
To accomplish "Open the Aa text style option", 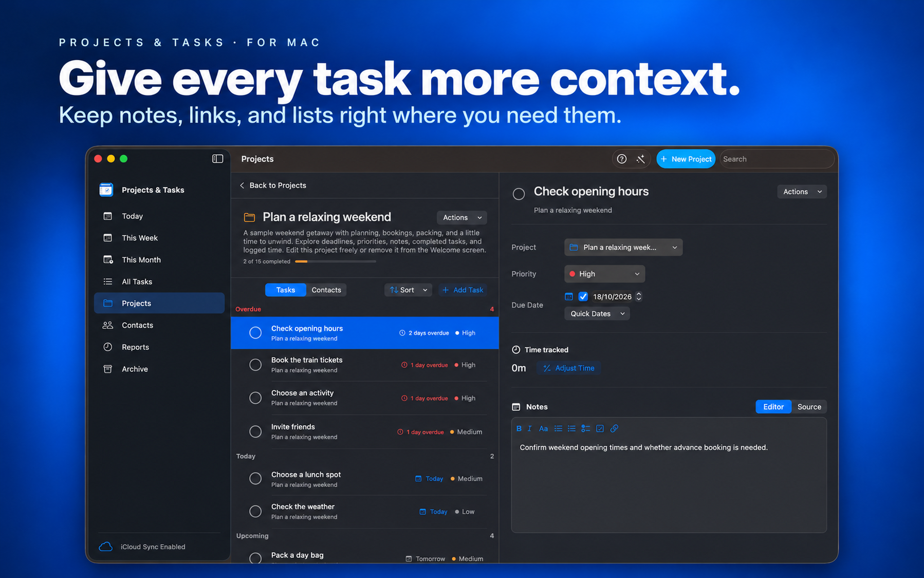I will 543,428.
